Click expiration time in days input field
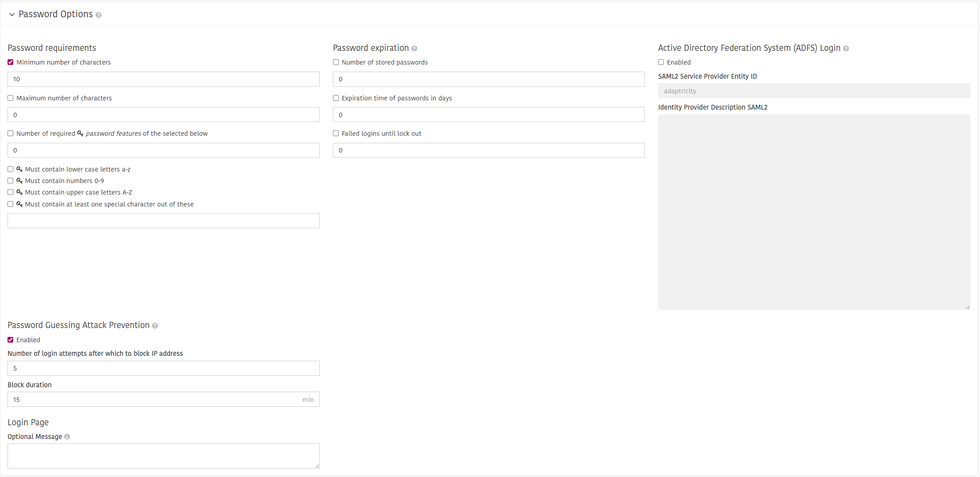 pos(489,114)
